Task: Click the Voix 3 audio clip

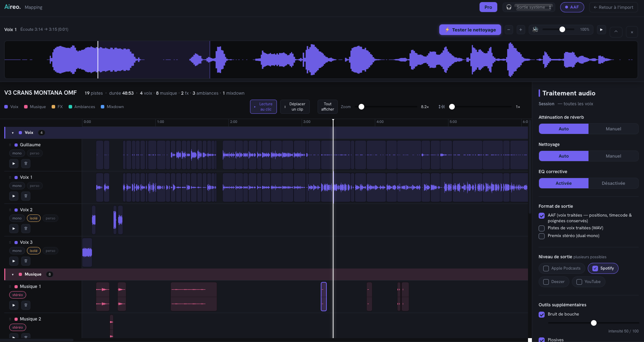Action: [87, 252]
